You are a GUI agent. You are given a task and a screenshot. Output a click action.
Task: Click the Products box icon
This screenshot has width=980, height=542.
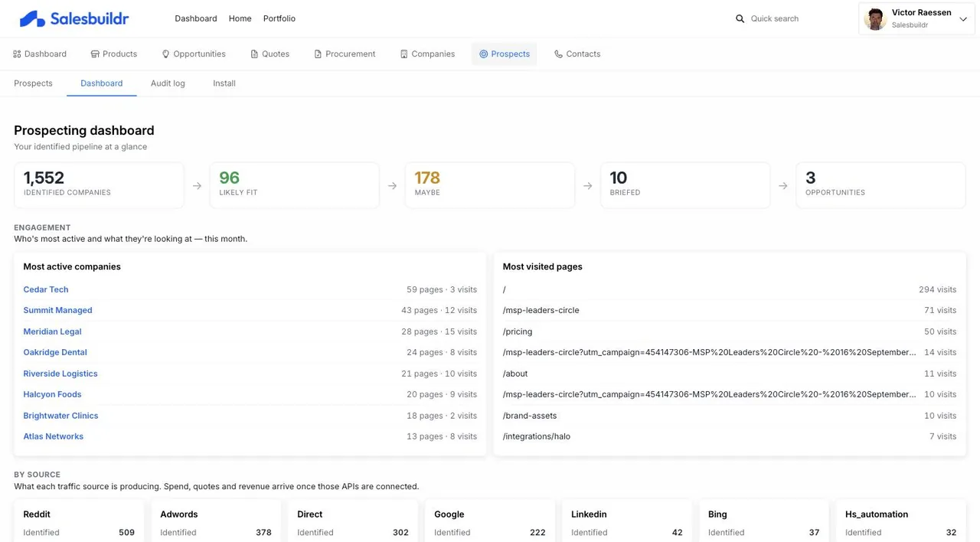pos(95,54)
